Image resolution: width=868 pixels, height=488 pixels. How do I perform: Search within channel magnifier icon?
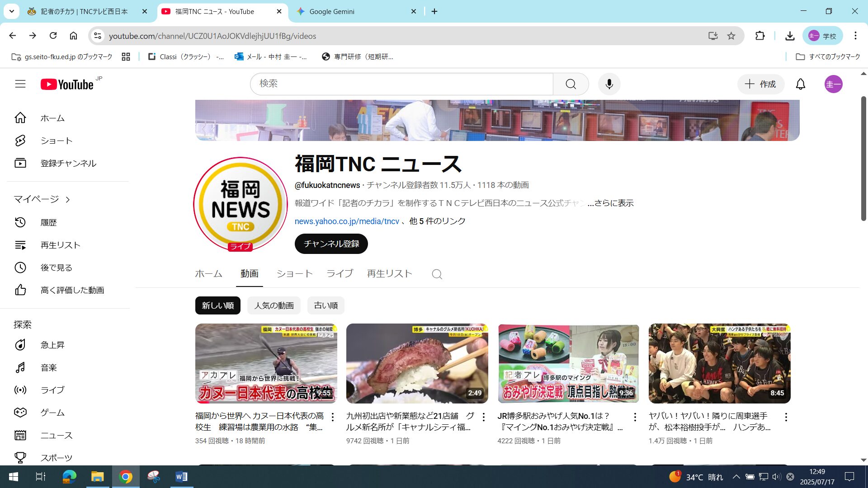click(x=437, y=274)
